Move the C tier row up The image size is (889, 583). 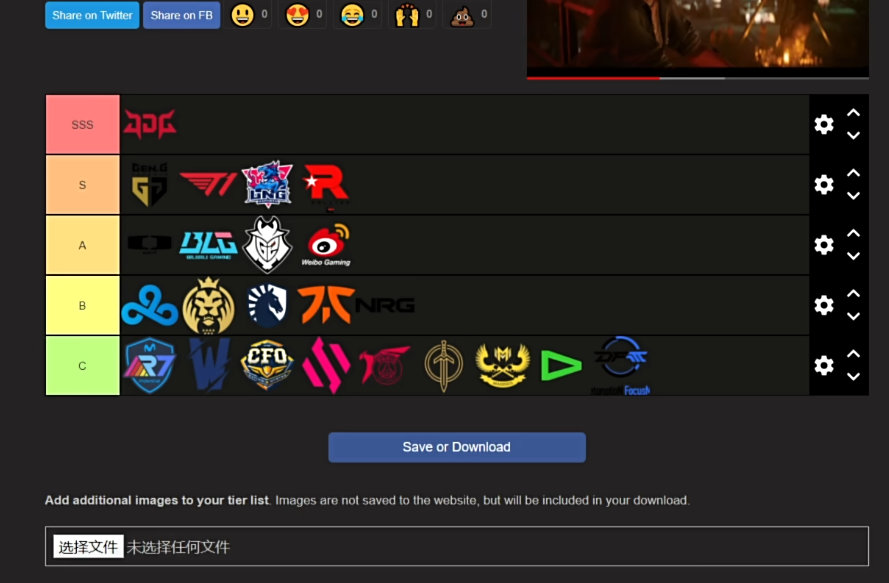tap(853, 354)
